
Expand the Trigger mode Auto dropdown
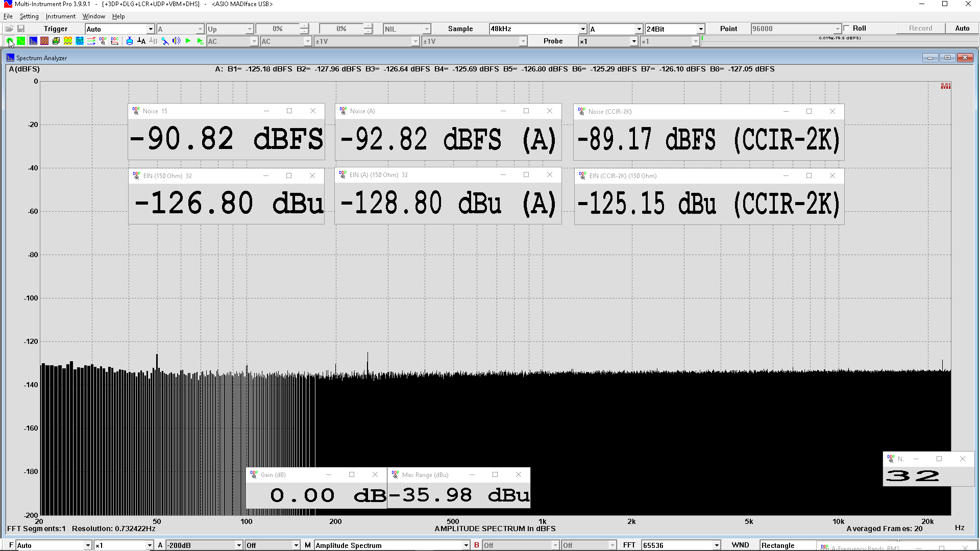coord(151,29)
